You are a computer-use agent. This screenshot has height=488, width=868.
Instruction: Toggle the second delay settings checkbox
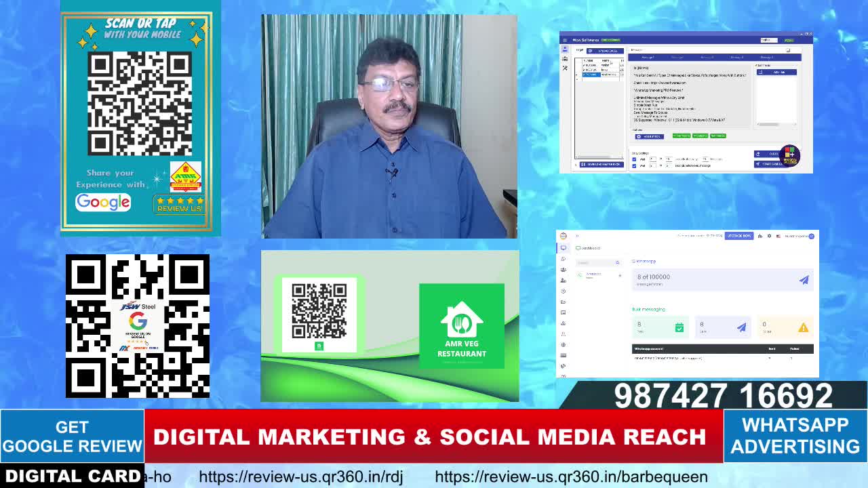click(635, 165)
